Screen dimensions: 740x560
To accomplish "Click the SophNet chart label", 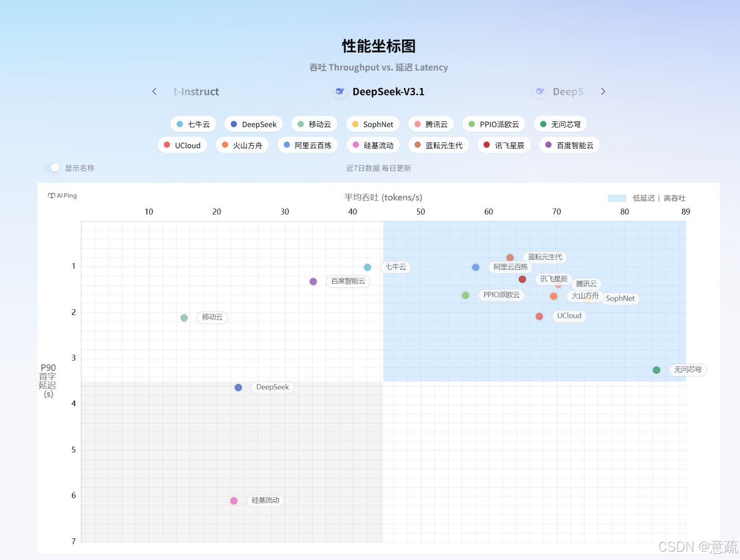I will click(620, 299).
